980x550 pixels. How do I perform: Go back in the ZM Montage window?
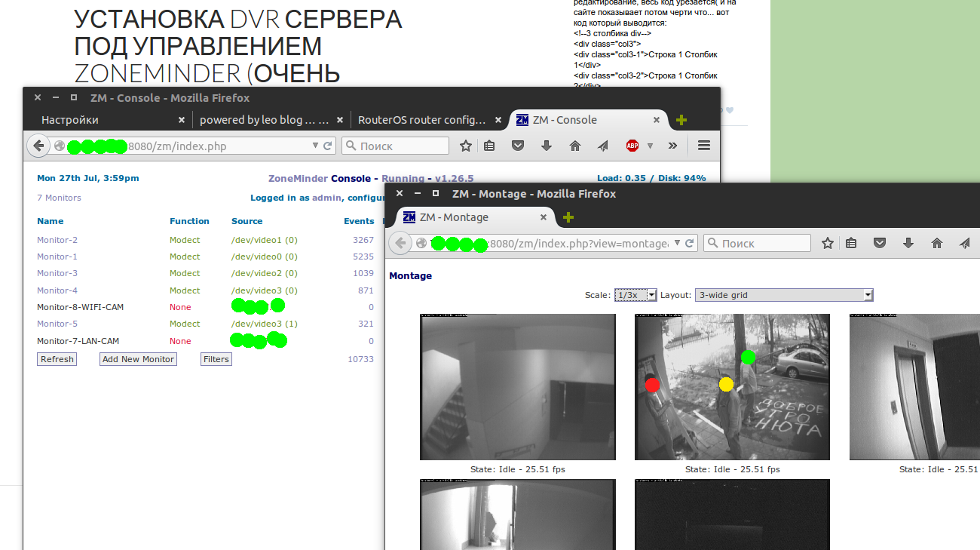401,243
